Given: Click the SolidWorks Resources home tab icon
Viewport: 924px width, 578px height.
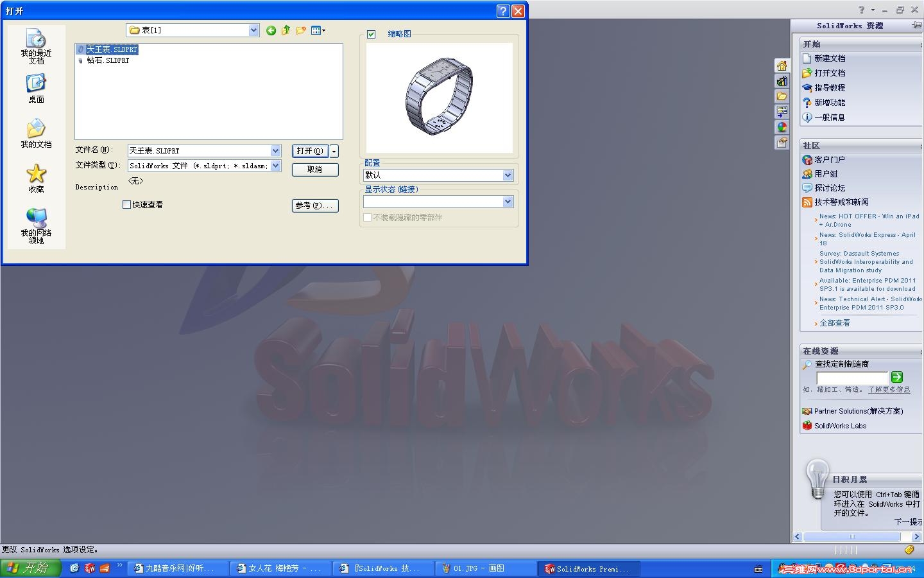Looking at the screenshot, I should tap(782, 66).
